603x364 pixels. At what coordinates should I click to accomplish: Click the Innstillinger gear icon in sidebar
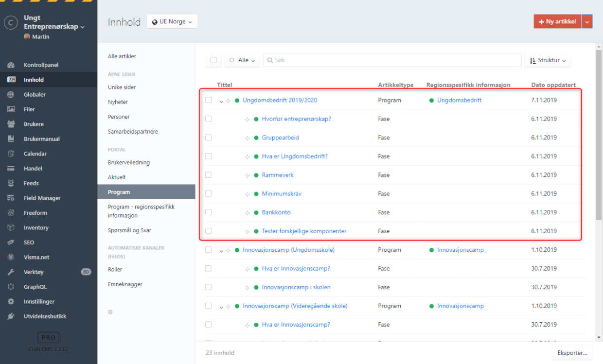coord(11,302)
